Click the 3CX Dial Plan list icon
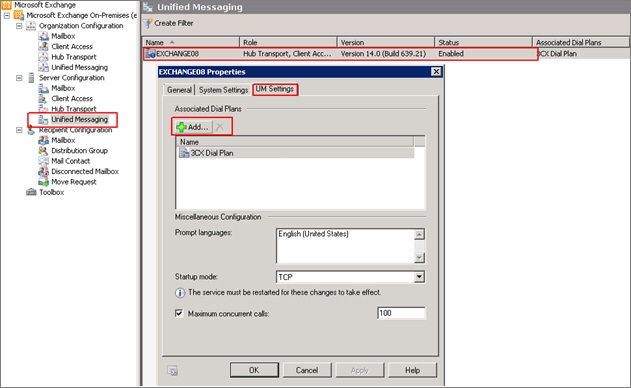This screenshot has width=631, height=388. [184, 153]
